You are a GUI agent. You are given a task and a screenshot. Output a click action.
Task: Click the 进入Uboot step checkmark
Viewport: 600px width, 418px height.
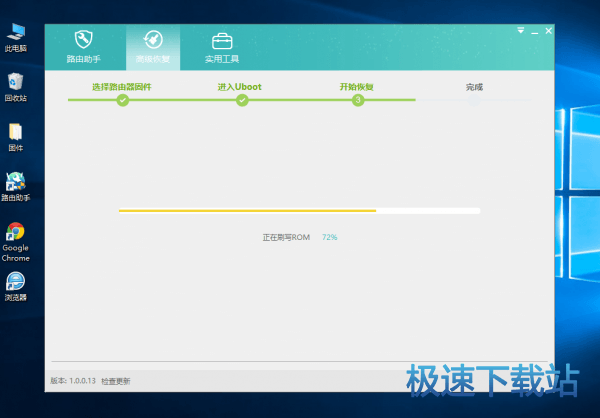(241, 100)
